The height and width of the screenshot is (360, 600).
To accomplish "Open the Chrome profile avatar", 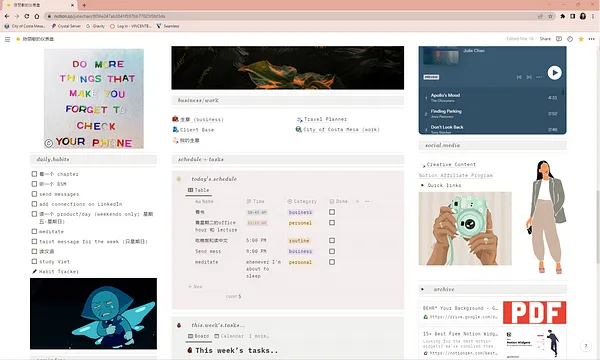I will point(583,16).
